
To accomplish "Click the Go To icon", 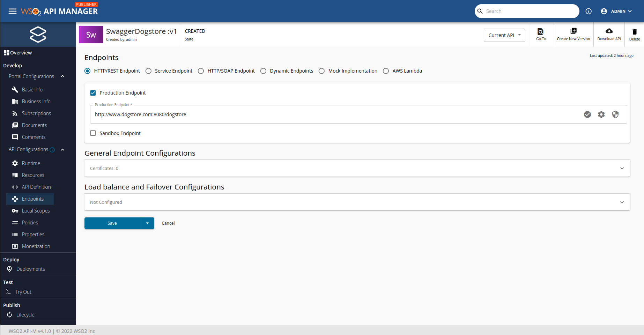I will click(540, 31).
